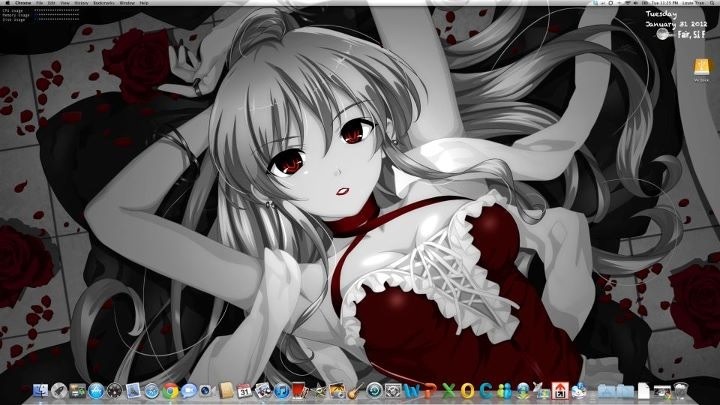Open the Help menu
Image resolution: width=720 pixels, height=405 pixels.
(143, 3)
